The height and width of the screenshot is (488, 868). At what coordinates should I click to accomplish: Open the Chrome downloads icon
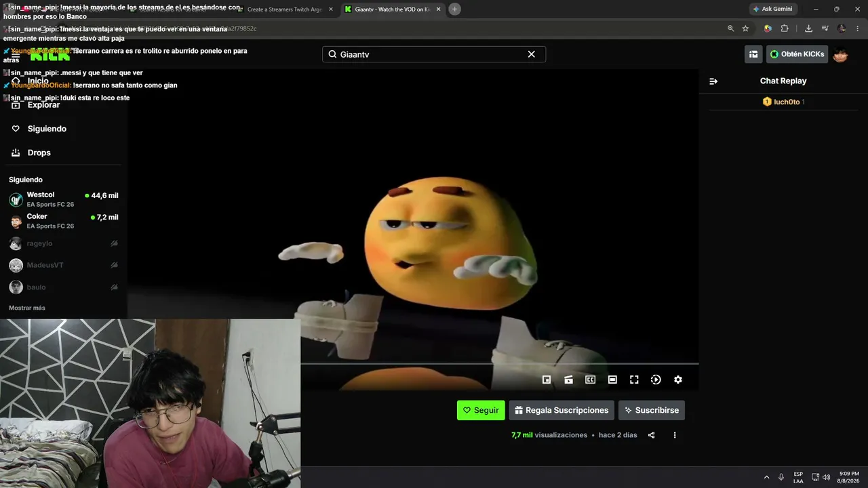(x=808, y=28)
